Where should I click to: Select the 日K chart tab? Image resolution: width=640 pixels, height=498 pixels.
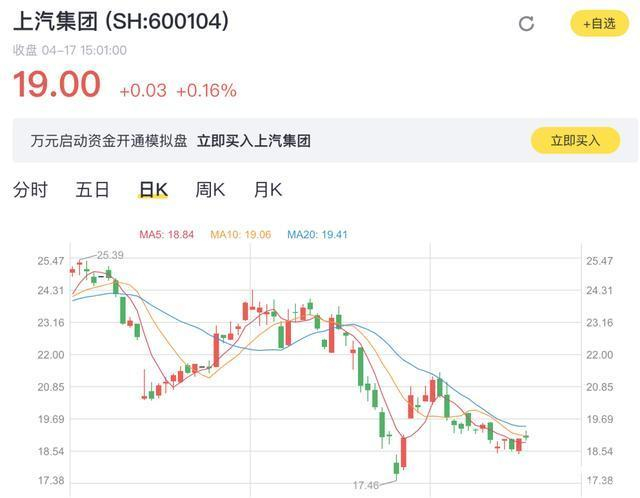153,189
